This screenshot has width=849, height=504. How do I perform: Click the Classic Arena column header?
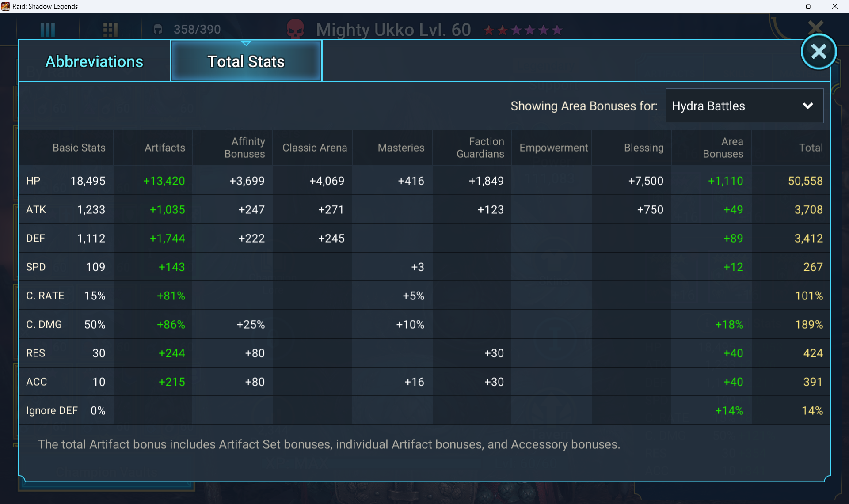click(x=315, y=148)
